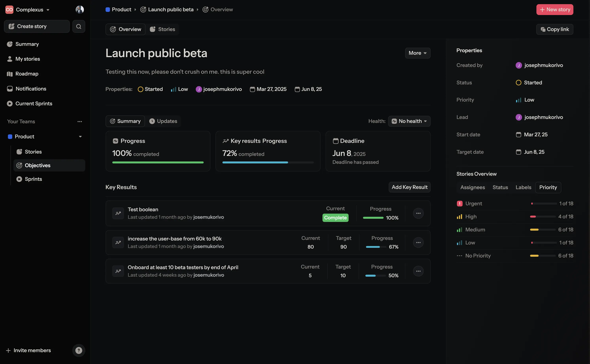590x364 pixels.
Task: Change Started status in inline properties row
Action: click(x=150, y=89)
